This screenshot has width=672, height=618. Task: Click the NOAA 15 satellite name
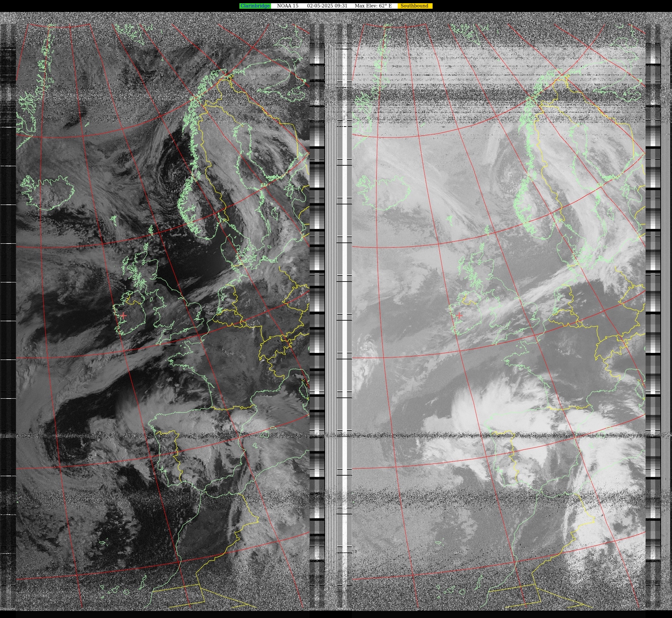coord(288,6)
